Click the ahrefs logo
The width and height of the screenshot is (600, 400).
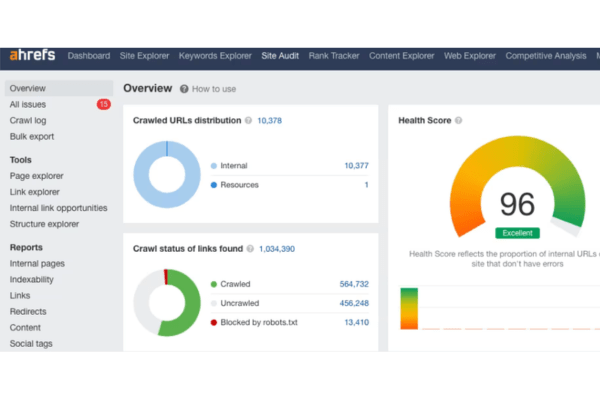tap(33, 56)
